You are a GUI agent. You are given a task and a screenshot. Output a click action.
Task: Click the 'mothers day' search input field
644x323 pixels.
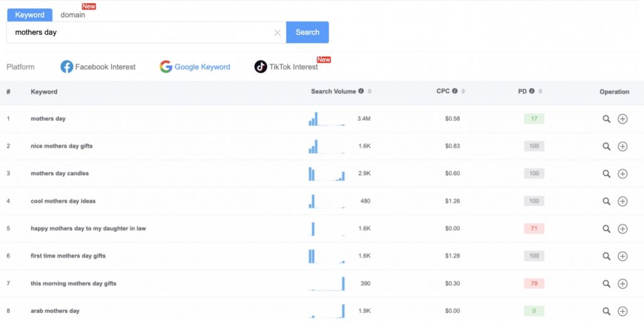point(140,33)
